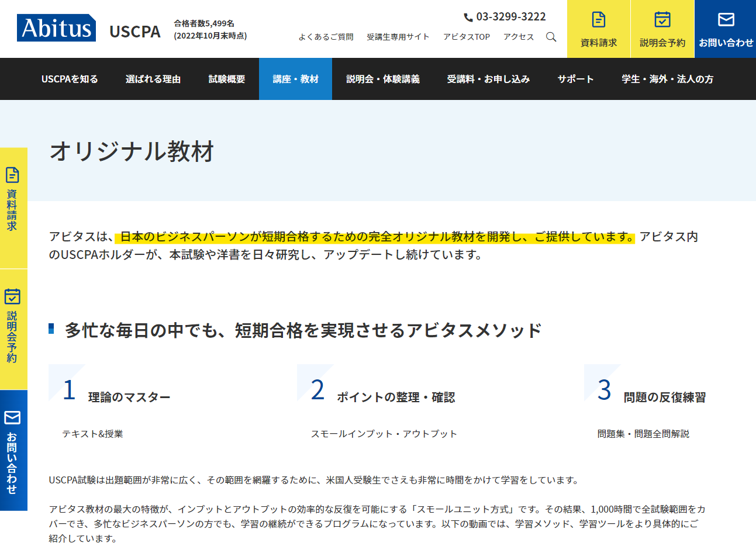The width and height of the screenshot is (756, 546).
Task: Select the 講座・教材 tab
Action: pos(296,79)
